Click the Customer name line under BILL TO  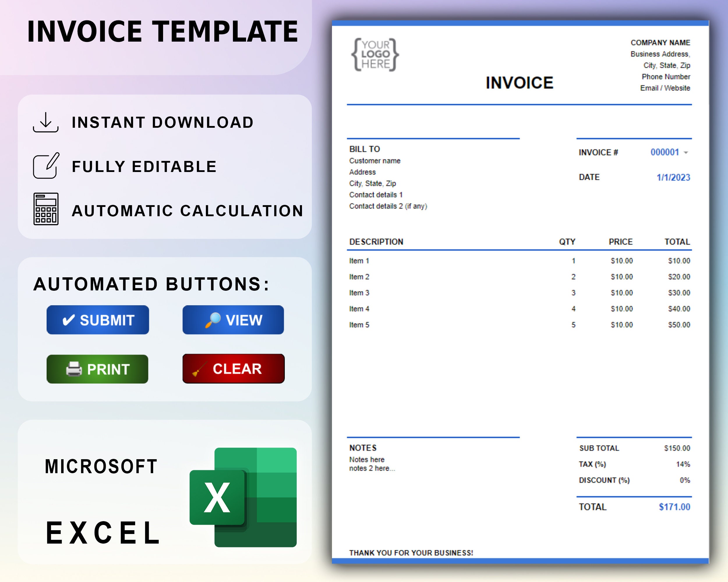pyautogui.click(x=374, y=161)
